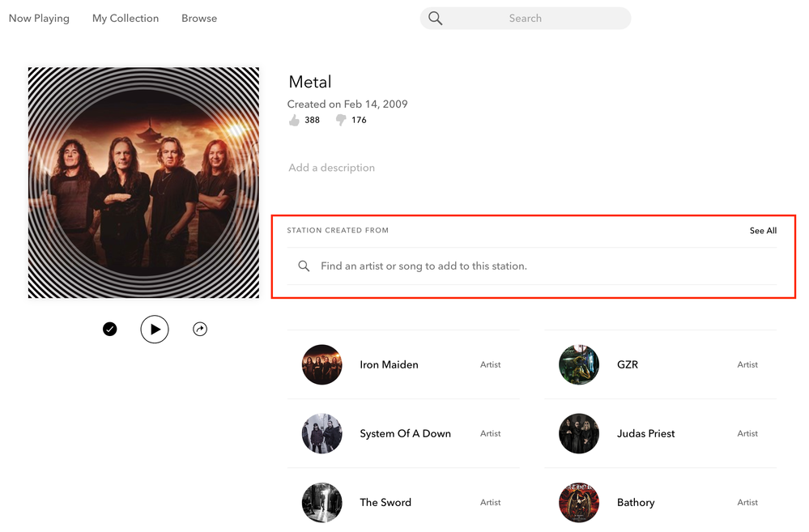Open the Browse tab

coord(199,19)
